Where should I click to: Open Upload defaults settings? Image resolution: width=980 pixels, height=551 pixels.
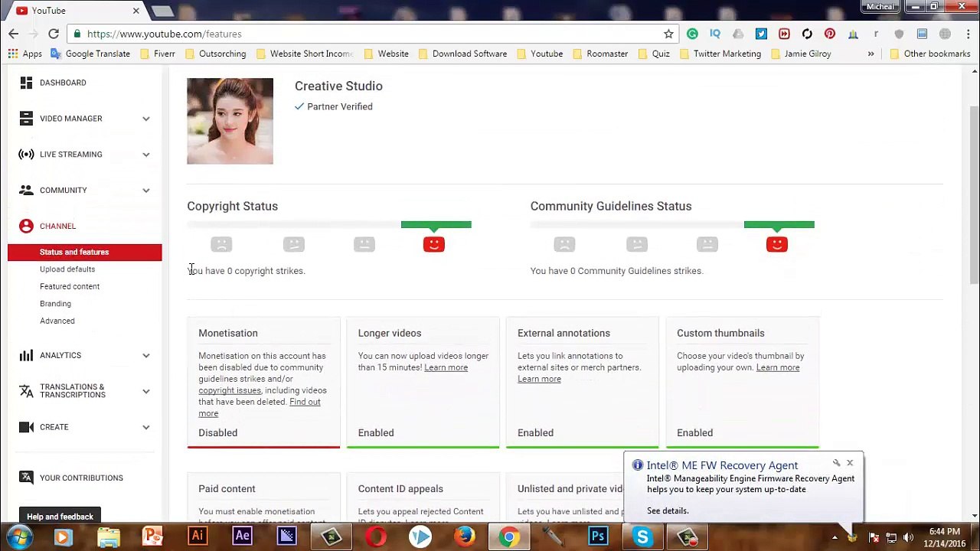tap(67, 269)
